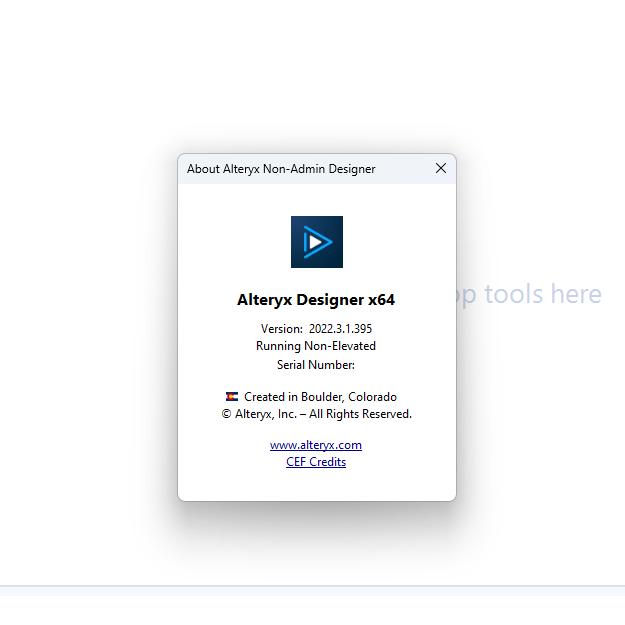Click blank dialog space below CEF Credits

pyautogui.click(x=316, y=484)
